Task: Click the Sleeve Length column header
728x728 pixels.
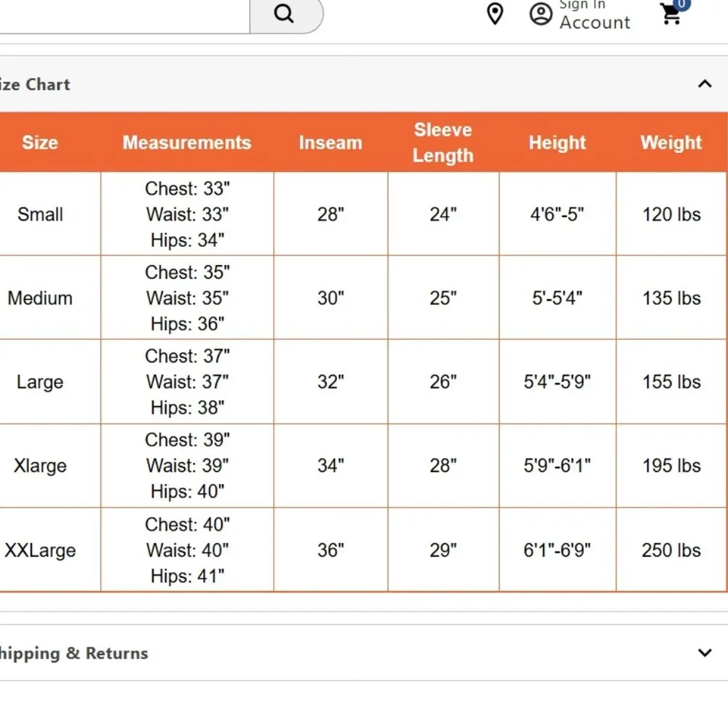Action: pyautogui.click(x=443, y=143)
